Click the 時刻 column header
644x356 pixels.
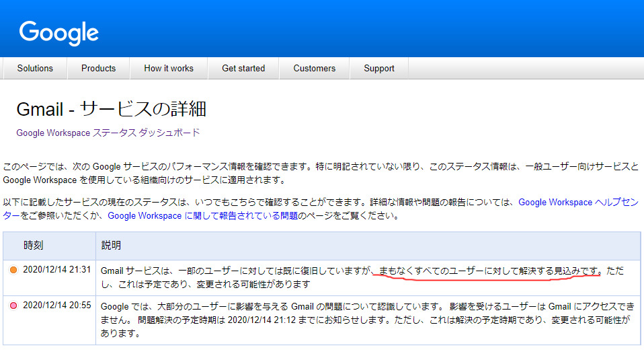(34, 245)
